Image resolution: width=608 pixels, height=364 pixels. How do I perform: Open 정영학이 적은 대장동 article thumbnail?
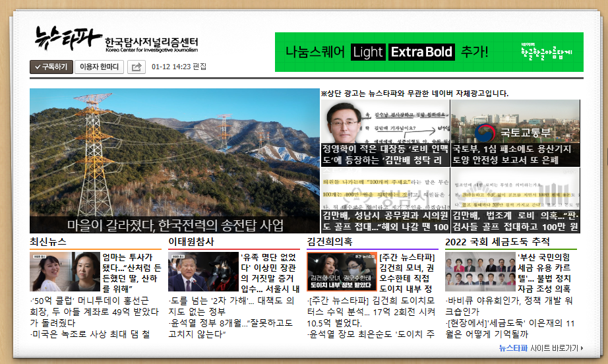pos(385,133)
